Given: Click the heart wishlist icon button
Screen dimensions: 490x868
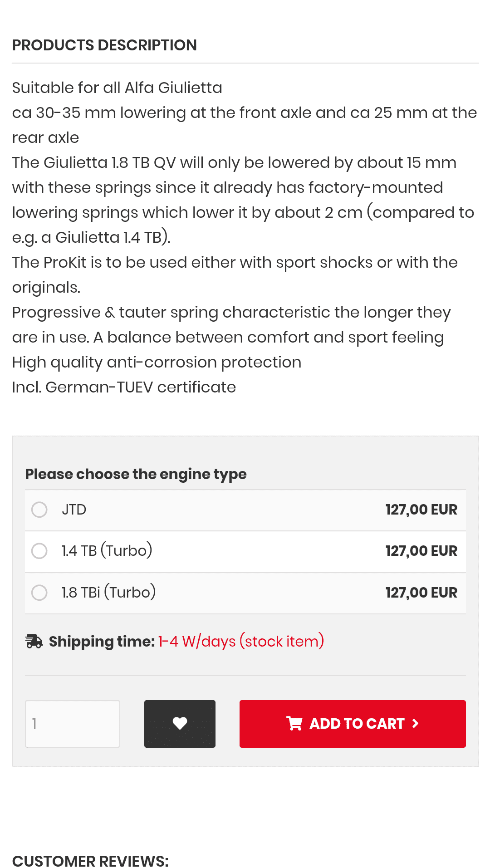Looking at the screenshot, I should pos(180,724).
